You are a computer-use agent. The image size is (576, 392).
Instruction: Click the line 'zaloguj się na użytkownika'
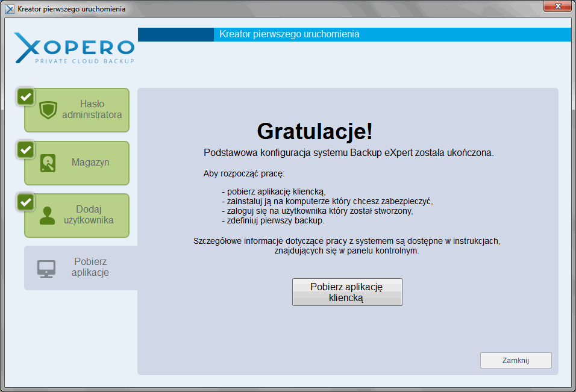click(x=318, y=211)
